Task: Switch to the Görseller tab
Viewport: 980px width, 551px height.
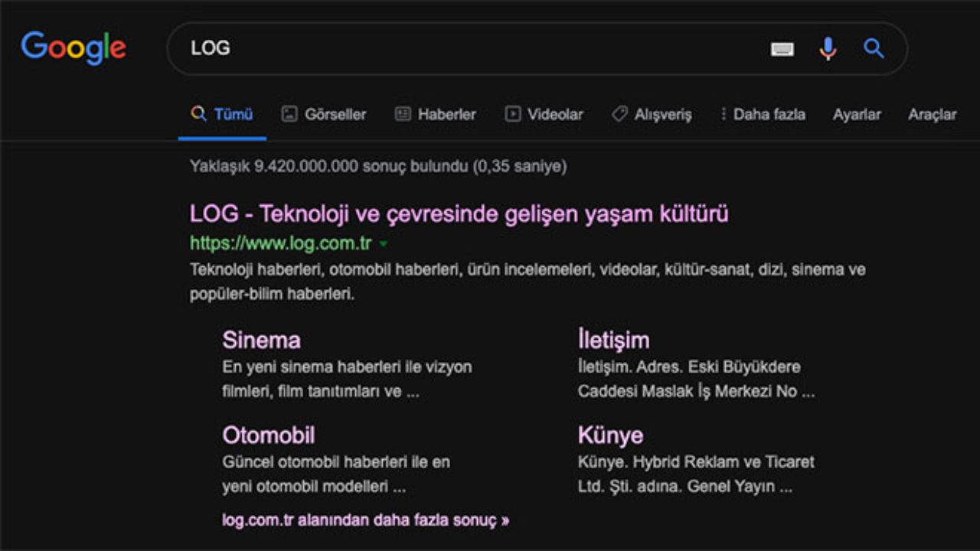Action: pyautogui.click(x=324, y=114)
